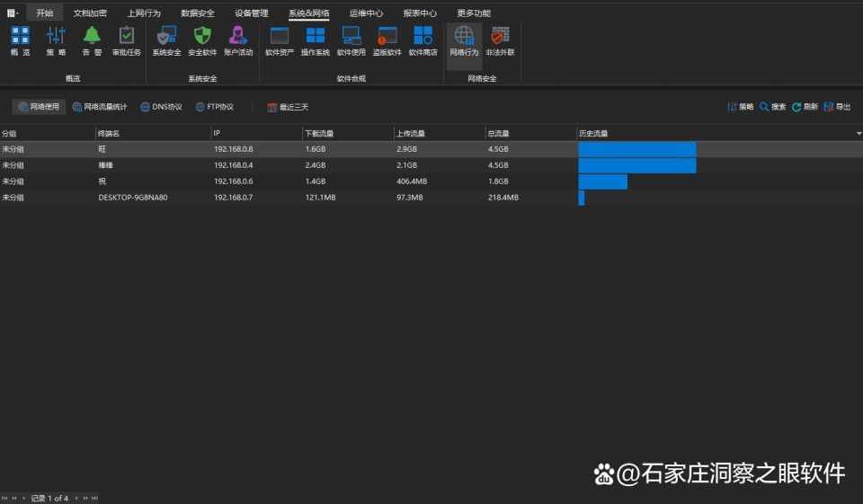Select IP cell 192.168.0.8
Screen dimensions: 863x504
(x=234, y=149)
